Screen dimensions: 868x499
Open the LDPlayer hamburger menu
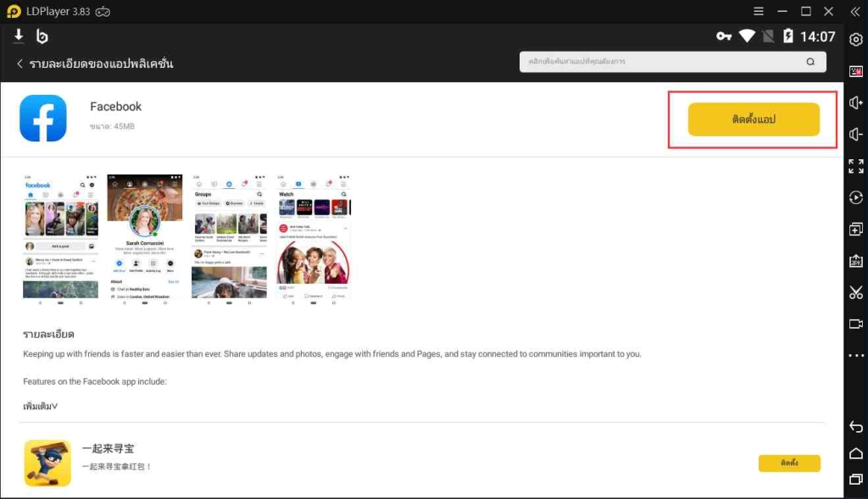point(759,11)
